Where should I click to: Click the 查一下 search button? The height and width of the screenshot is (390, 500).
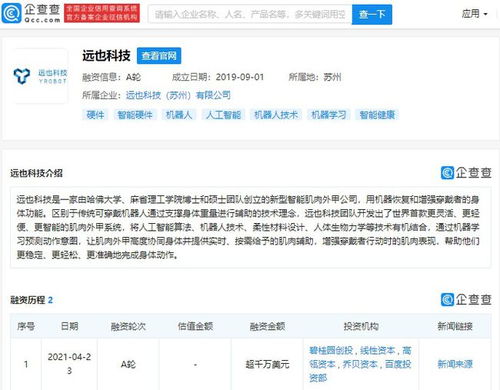click(372, 14)
